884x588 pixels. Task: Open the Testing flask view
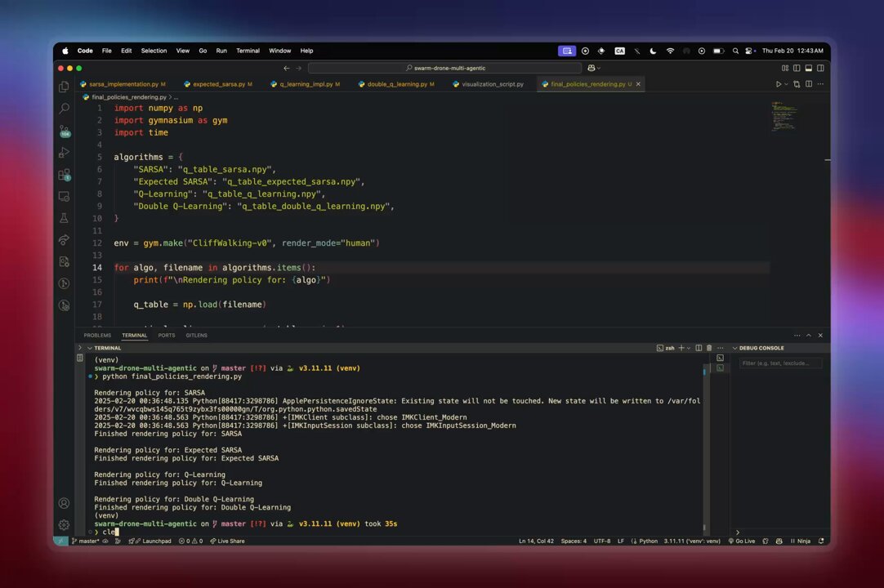click(x=65, y=218)
